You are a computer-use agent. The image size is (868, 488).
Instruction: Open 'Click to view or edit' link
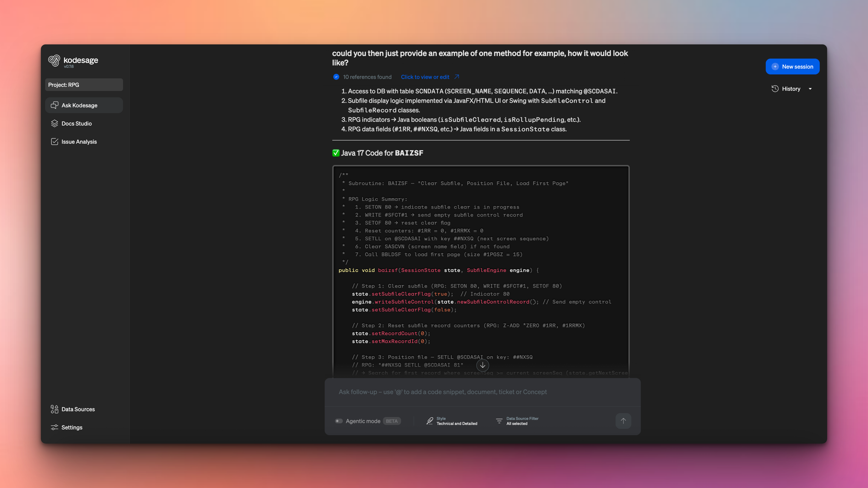(425, 77)
